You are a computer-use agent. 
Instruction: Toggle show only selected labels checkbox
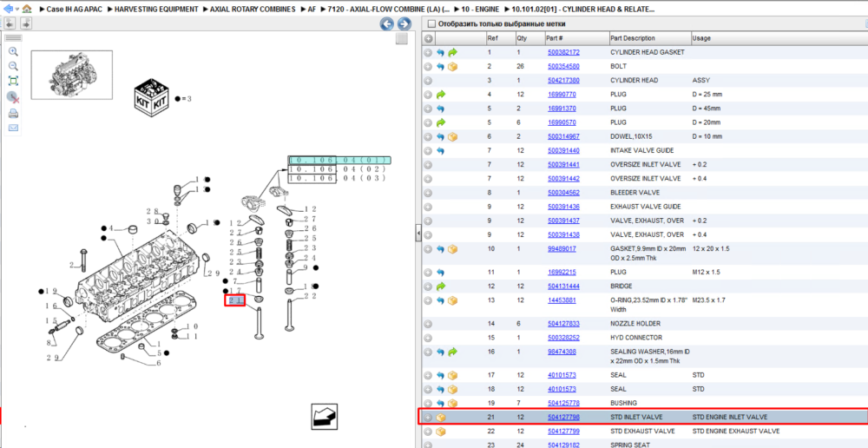coord(431,24)
